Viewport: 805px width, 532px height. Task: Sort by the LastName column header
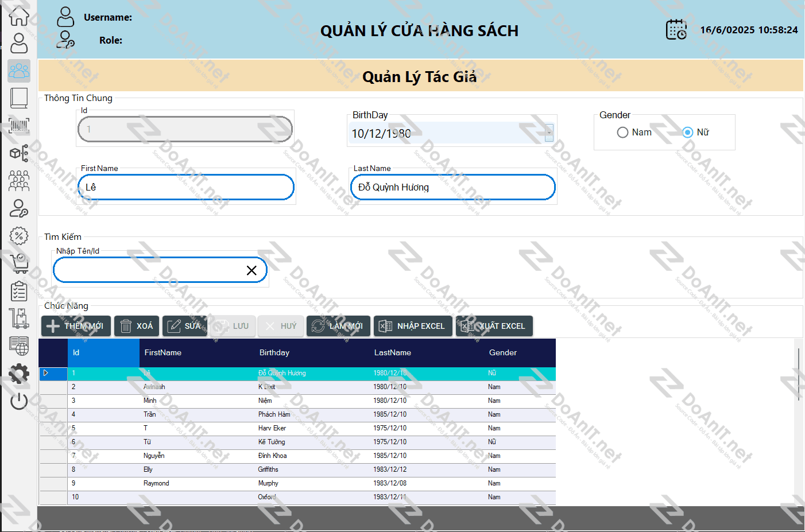(x=427, y=353)
